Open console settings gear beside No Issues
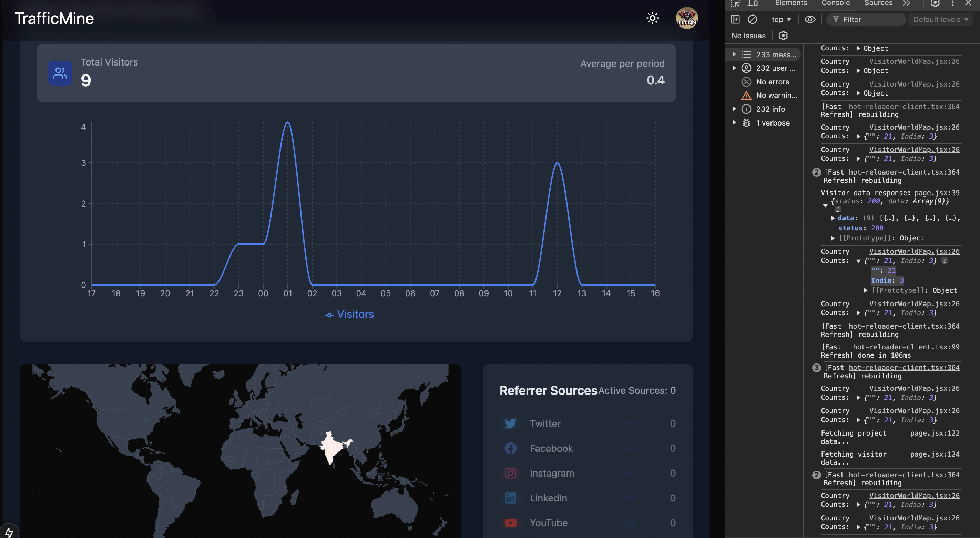This screenshot has width=980, height=538. pos(783,36)
